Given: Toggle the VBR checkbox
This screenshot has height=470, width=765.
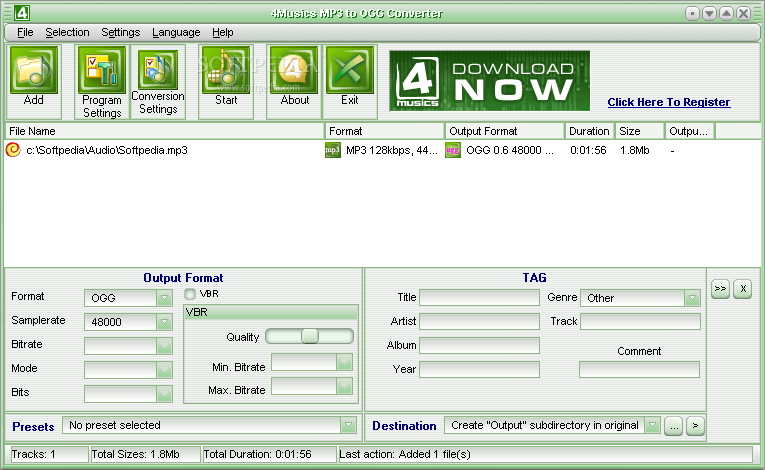Looking at the screenshot, I should click(190, 294).
